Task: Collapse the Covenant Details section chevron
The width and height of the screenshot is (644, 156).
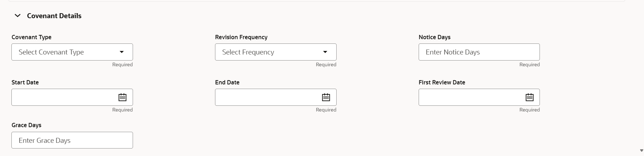Action: click(x=17, y=16)
